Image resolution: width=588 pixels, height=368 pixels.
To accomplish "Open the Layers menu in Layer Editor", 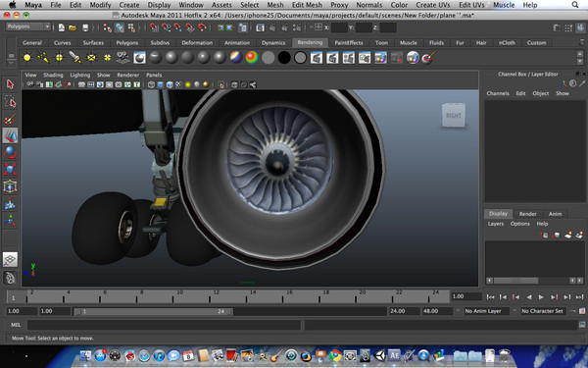I will [x=495, y=224].
